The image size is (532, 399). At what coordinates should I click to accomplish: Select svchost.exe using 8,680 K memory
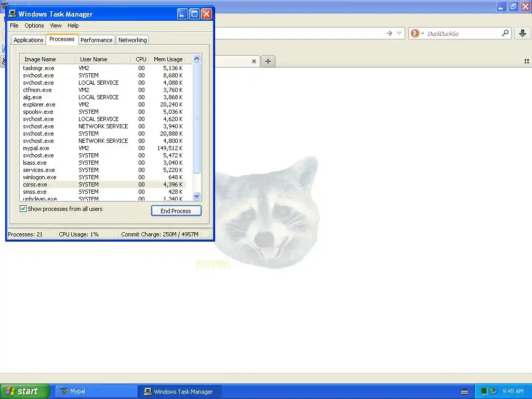[103, 75]
